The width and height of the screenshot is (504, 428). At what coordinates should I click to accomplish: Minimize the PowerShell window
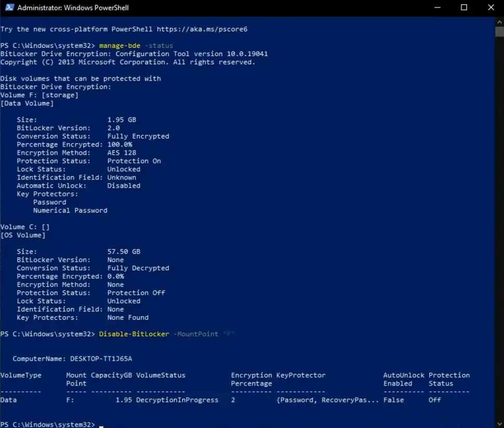437,7
